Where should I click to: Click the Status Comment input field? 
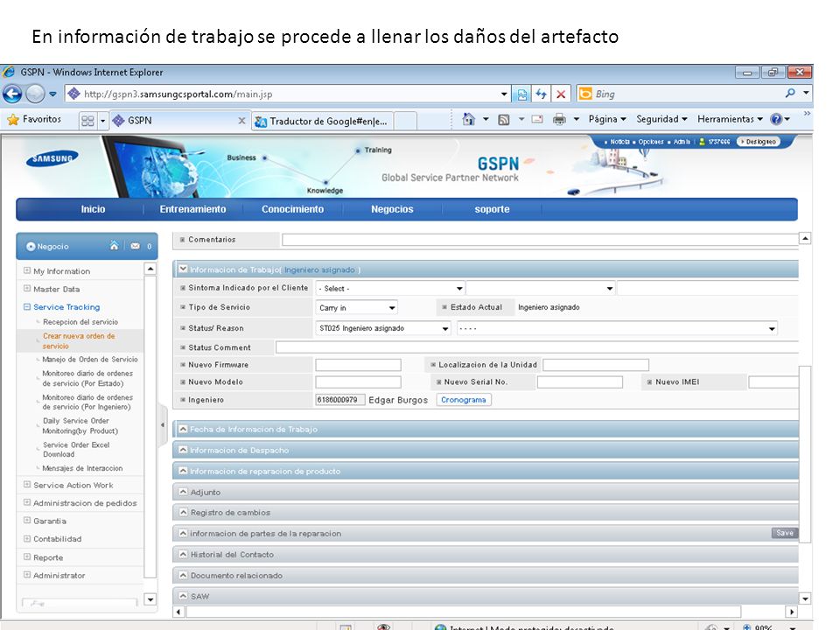click(536, 347)
